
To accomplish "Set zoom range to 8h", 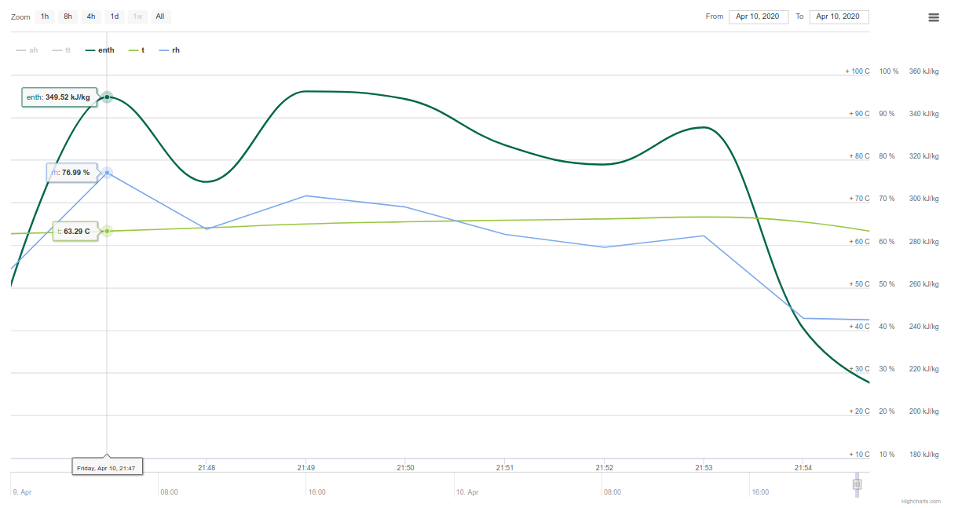I will [x=68, y=16].
